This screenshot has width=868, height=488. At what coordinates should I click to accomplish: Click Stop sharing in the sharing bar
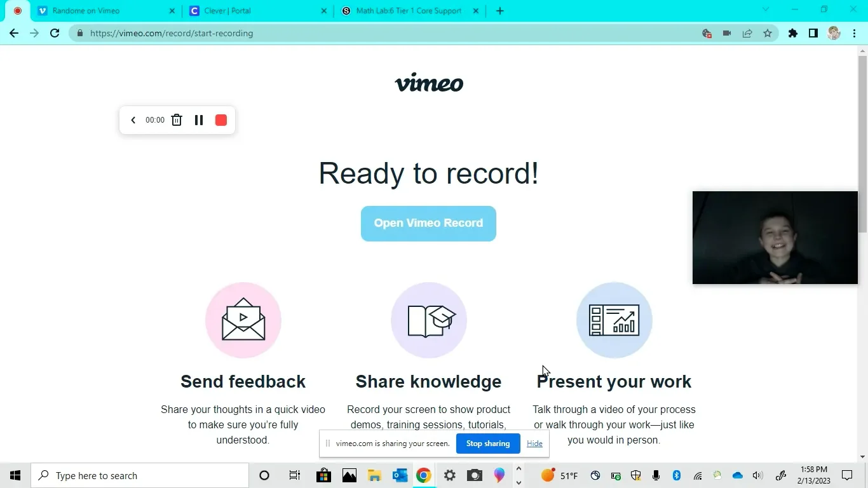488,444
